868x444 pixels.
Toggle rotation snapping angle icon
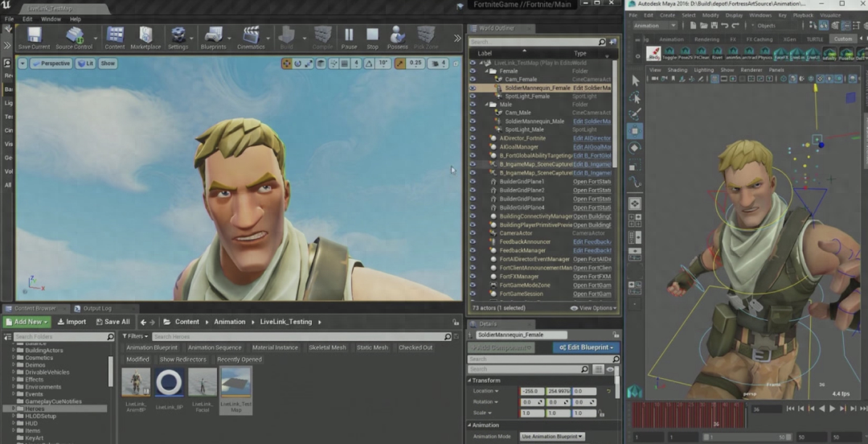tap(370, 64)
